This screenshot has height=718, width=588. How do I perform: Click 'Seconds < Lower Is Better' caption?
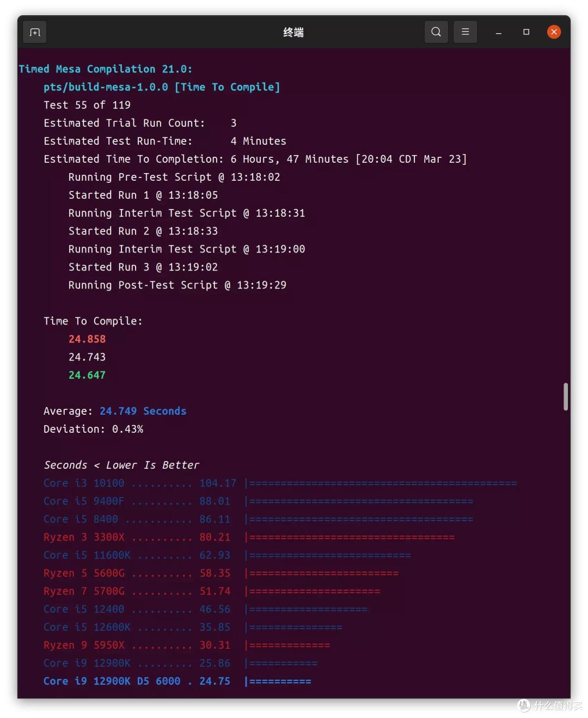[x=121, y=465]
